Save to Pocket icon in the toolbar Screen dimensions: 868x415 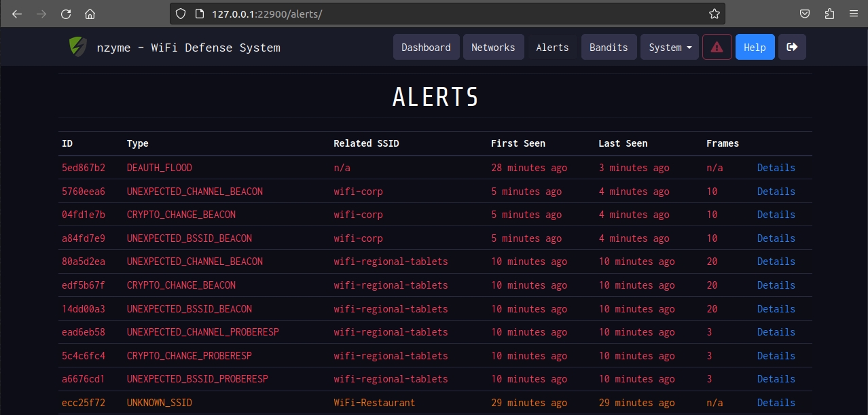[805, 14]
